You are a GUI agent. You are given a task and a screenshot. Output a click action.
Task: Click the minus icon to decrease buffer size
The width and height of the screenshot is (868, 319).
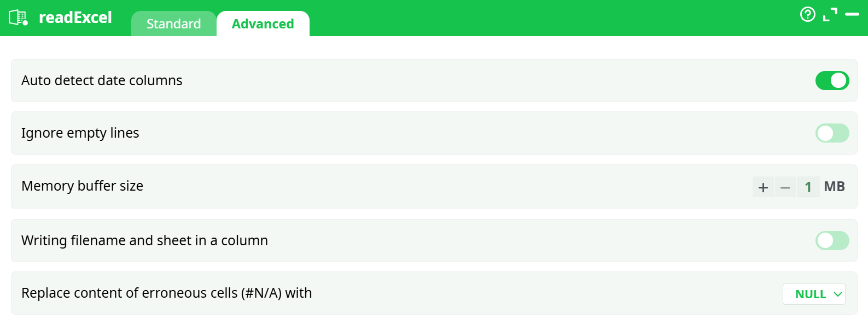pos(785,186)
